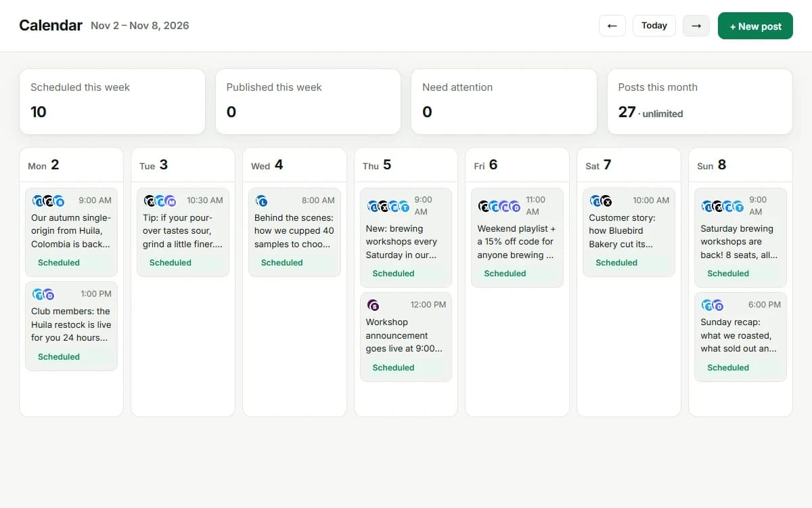Click the 6:00 PM time on Sunday's post
Viewport: 812px width, 508px height.
click(765, 305)
